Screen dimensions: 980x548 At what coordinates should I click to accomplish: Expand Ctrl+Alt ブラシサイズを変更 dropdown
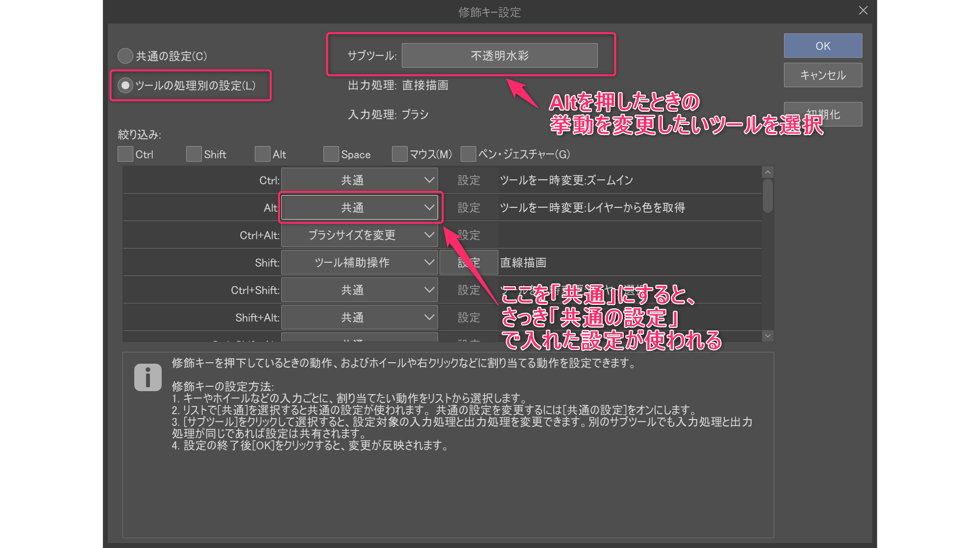tap(359, 235)
